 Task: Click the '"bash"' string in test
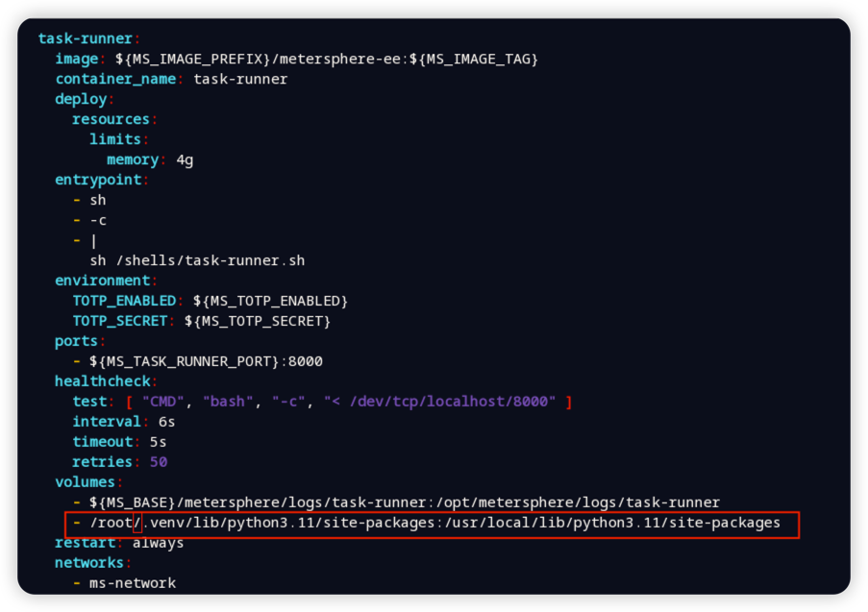pos(228,402)
